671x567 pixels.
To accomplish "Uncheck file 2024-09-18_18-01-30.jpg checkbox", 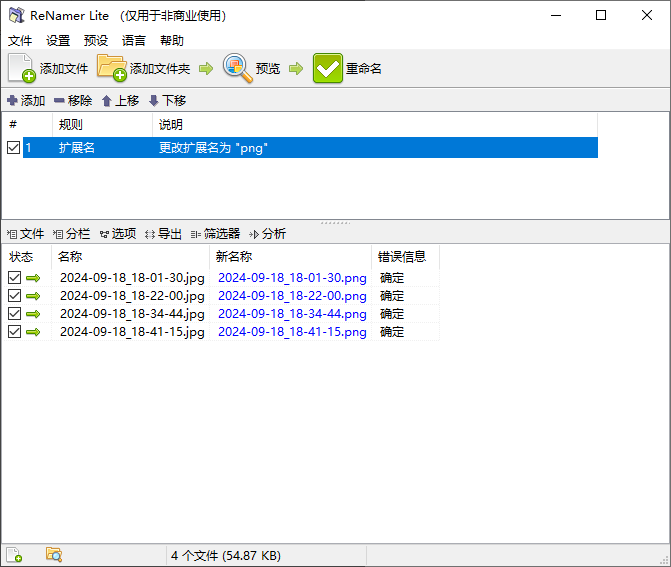I will (14, 278).
